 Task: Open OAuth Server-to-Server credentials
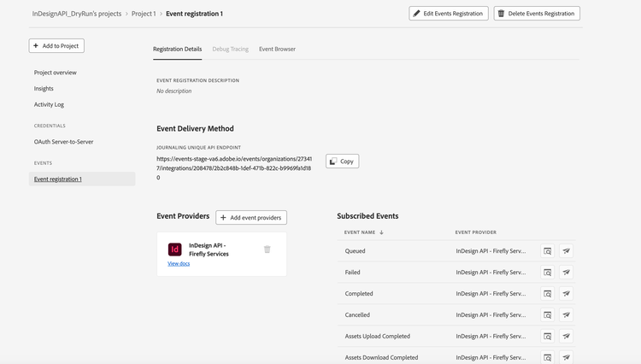coord(63,142)
